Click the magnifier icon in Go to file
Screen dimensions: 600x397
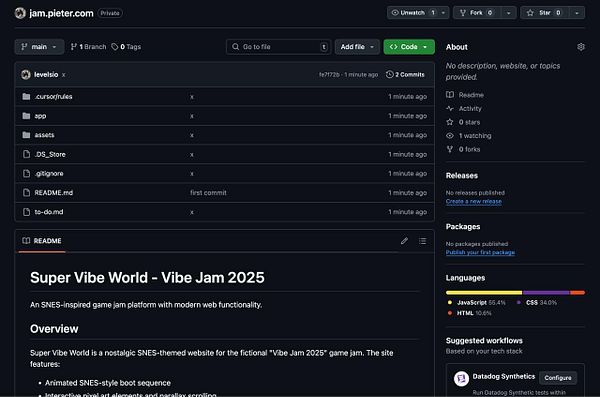pos(235,47)
